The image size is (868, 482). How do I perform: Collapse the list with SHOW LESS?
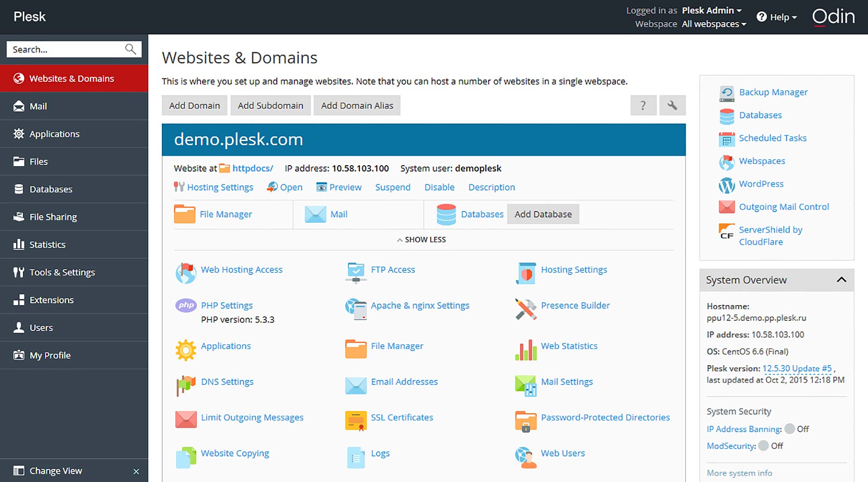(421, 240)
